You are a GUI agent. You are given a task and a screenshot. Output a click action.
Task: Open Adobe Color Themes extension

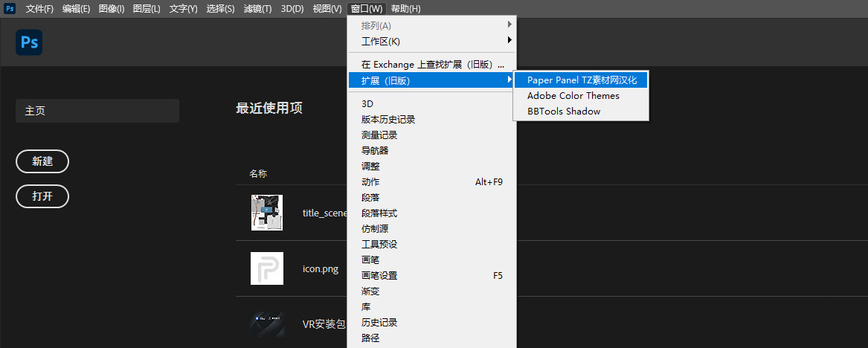coord(581,96)
